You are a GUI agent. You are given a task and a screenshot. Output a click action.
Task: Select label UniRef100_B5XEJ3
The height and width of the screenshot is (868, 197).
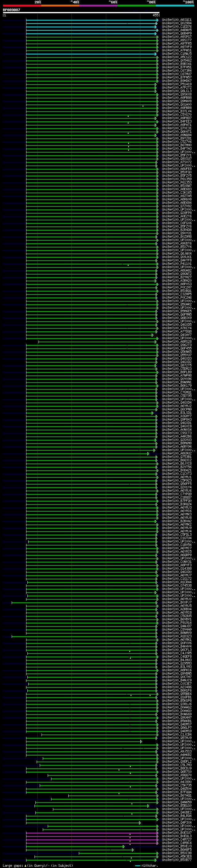[176, 846]
